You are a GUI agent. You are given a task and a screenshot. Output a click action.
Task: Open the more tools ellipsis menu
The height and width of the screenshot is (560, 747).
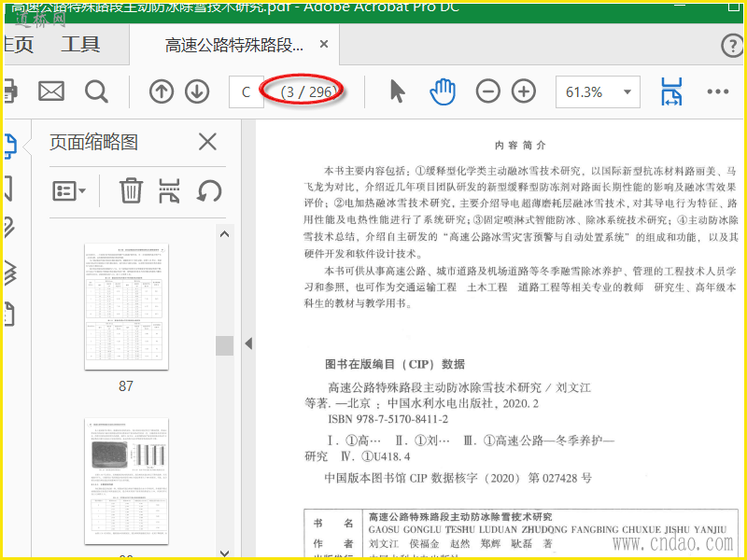pyautogui.click(x=718, y=91)
